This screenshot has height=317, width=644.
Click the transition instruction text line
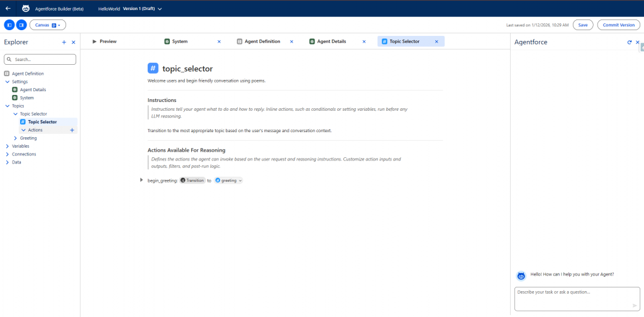click(x=240, y=131)
